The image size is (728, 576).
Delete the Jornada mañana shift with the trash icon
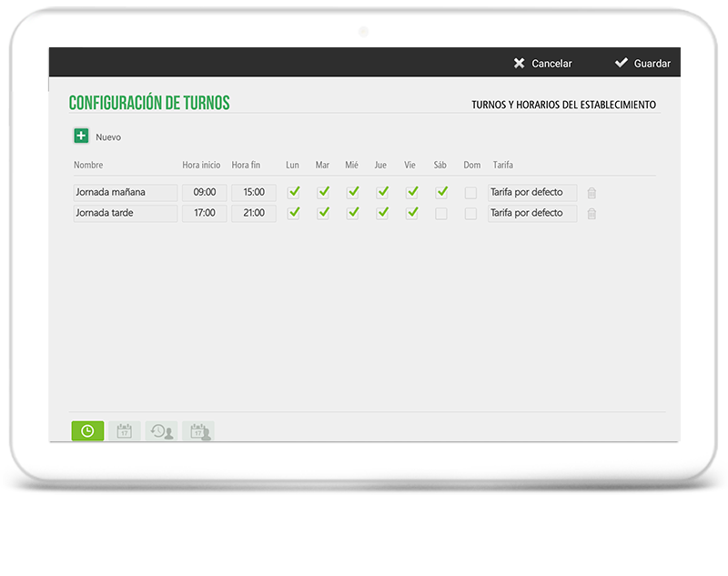pyautogui.click(x=591, y=193)
